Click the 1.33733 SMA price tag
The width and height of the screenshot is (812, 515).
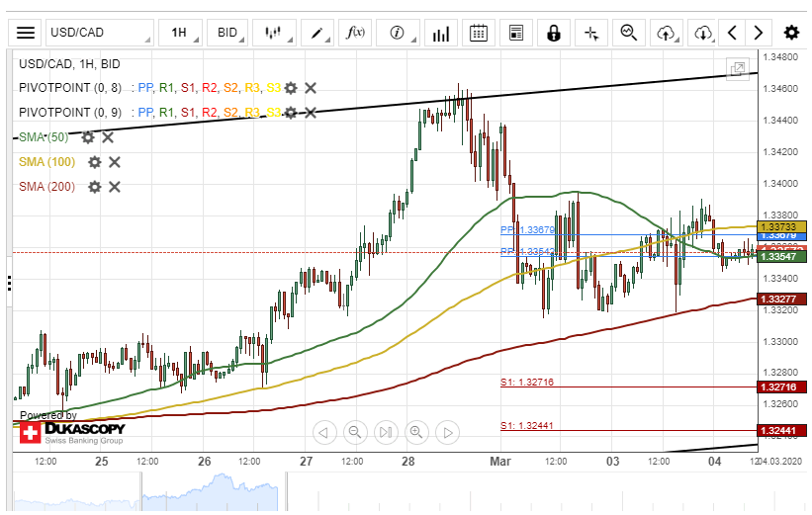pyautogui.click(x=781, y=226)
